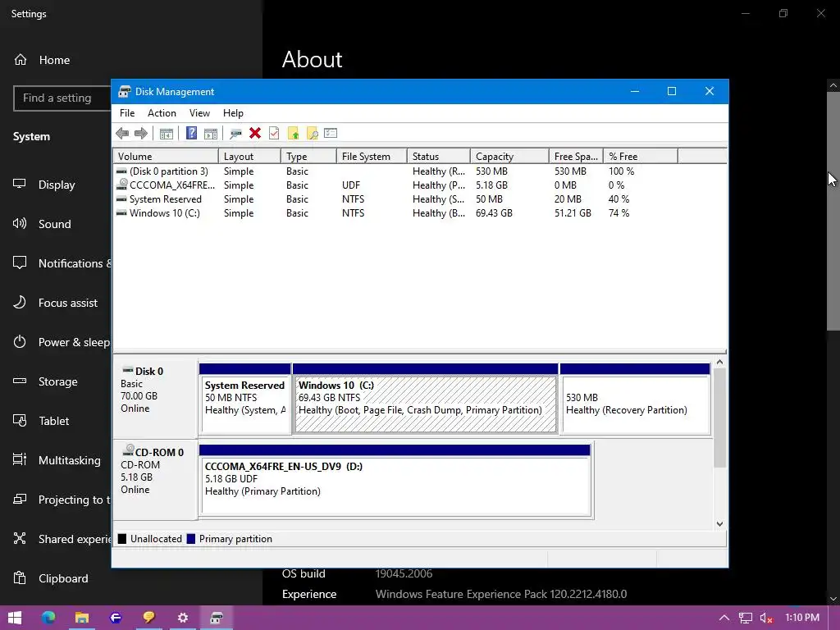Sort by the % Free column header
This screenshot has height=630, width=840.
tap(640, 157)
